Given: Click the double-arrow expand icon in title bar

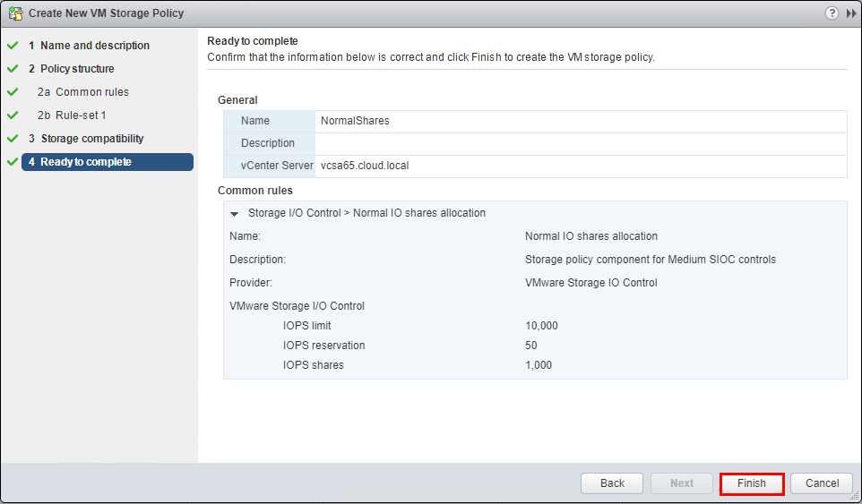Looking at the screenshot, I should click(850, 13).
